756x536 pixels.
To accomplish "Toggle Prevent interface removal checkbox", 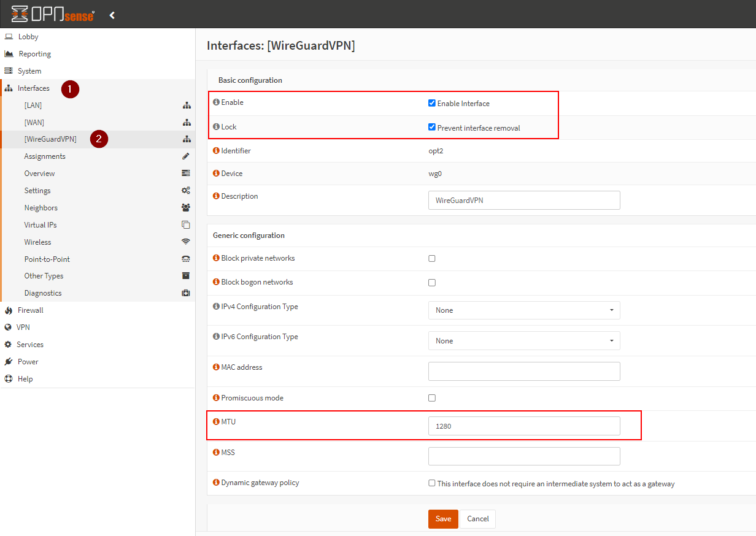I will coord(432,128).
